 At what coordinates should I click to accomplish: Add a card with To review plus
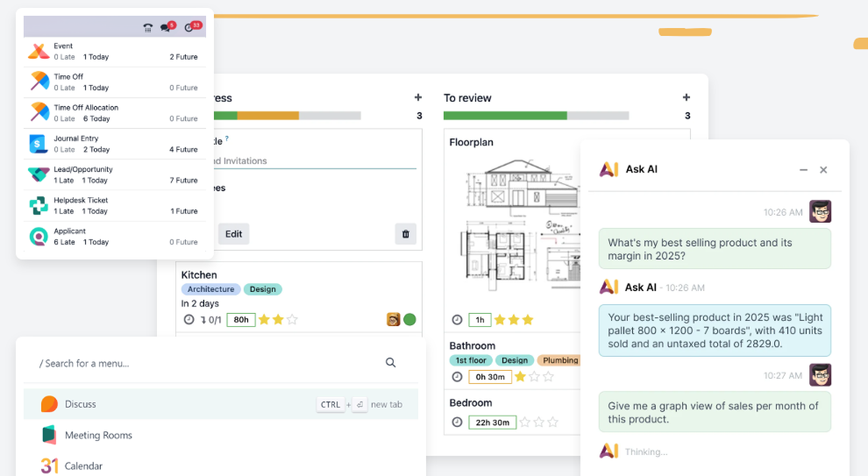point(687,98)
